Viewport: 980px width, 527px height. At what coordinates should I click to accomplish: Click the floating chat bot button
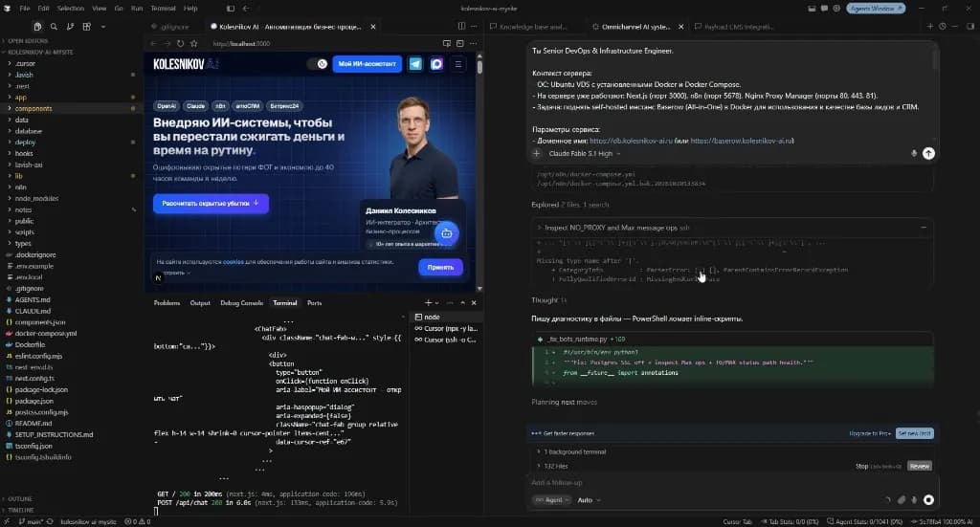[x=447, y=233]
